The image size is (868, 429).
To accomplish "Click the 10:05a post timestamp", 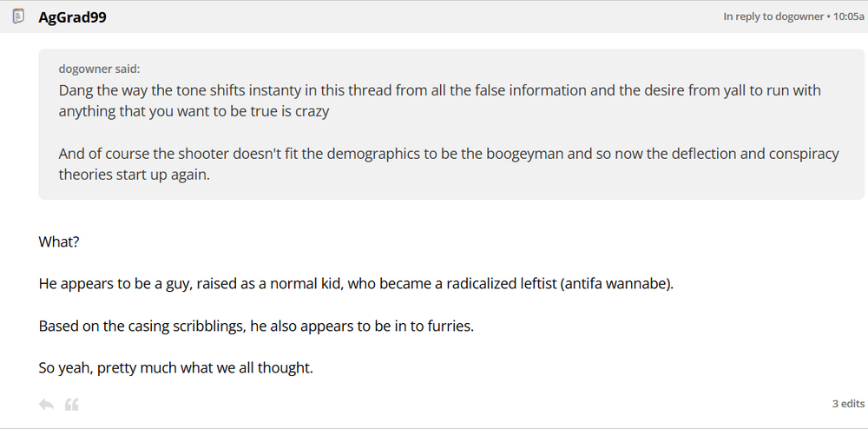I will tap(849, 16).
